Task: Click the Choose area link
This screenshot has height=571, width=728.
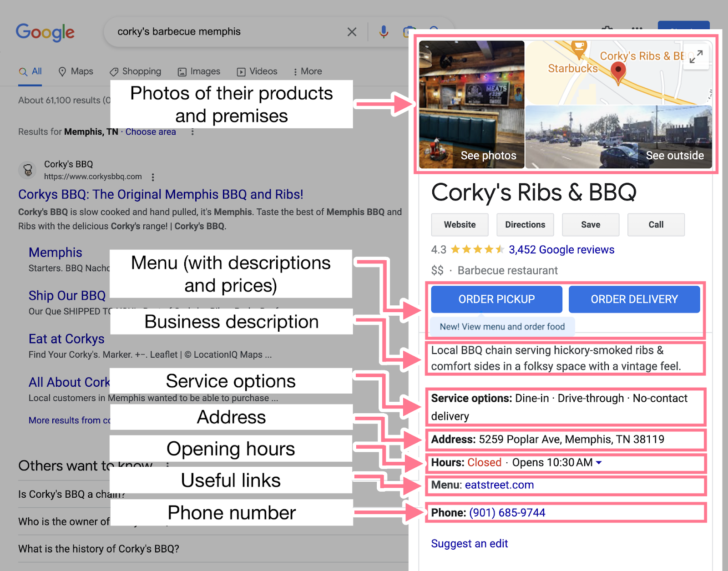Action: point(151,132)
